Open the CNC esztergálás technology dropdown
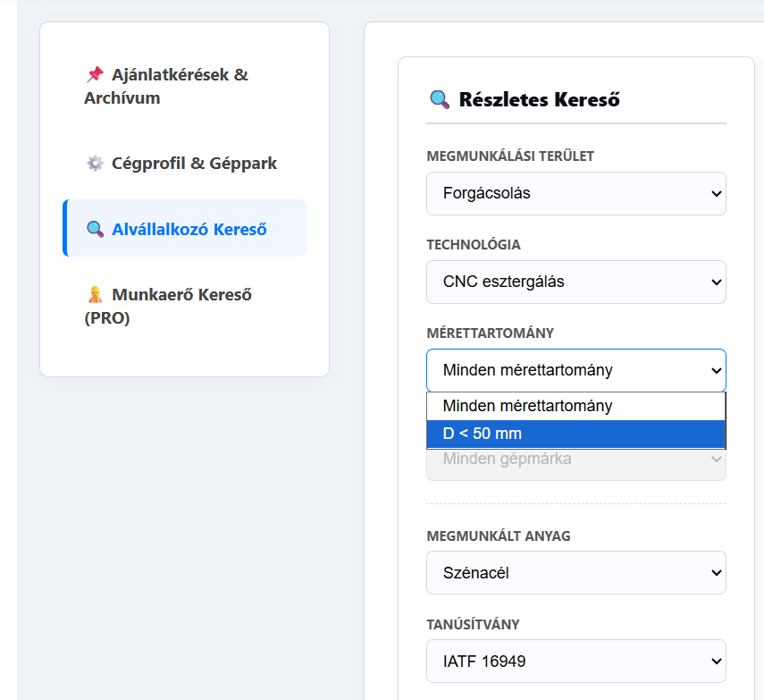This screenshot has height=700, width=764. click(576, 282)
